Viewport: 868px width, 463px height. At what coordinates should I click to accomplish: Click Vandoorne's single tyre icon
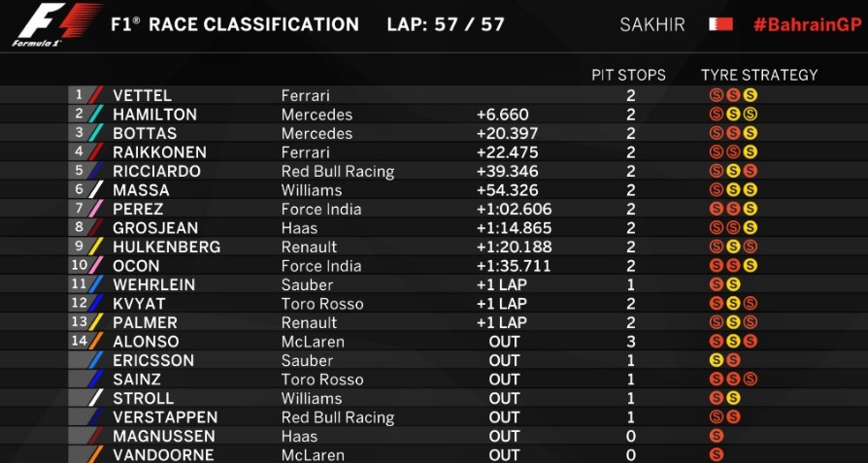tap(717, 454)
